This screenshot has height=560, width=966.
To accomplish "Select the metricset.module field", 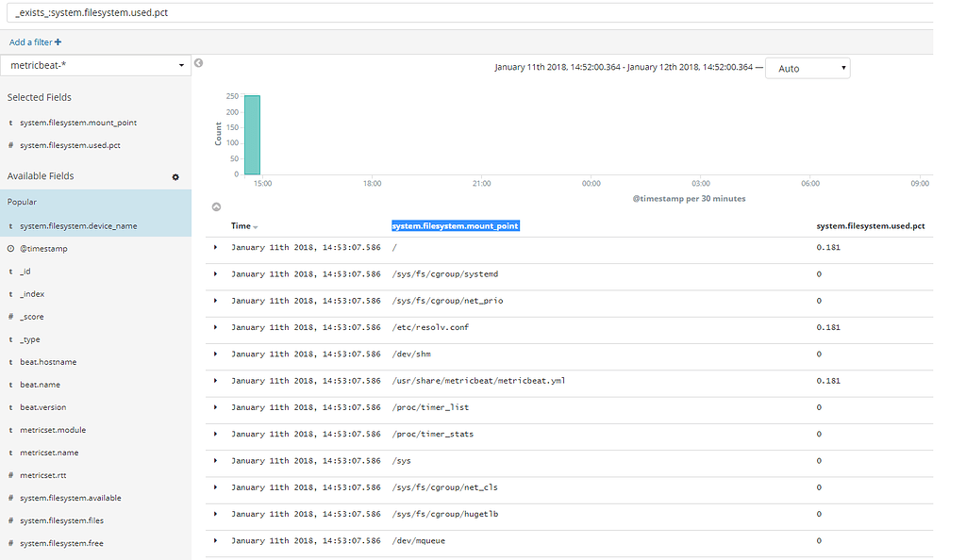I will 53,430.
